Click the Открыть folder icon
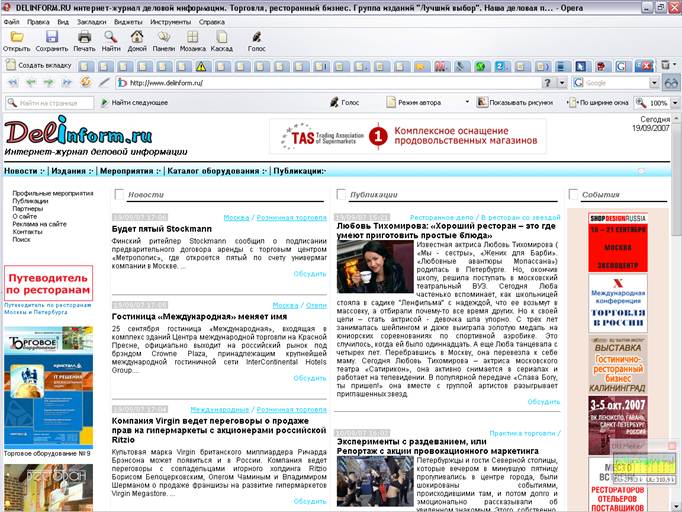Image resolution: width=682 pixels, height=512 pixels. pyautogui.click(x=17, y=37)
